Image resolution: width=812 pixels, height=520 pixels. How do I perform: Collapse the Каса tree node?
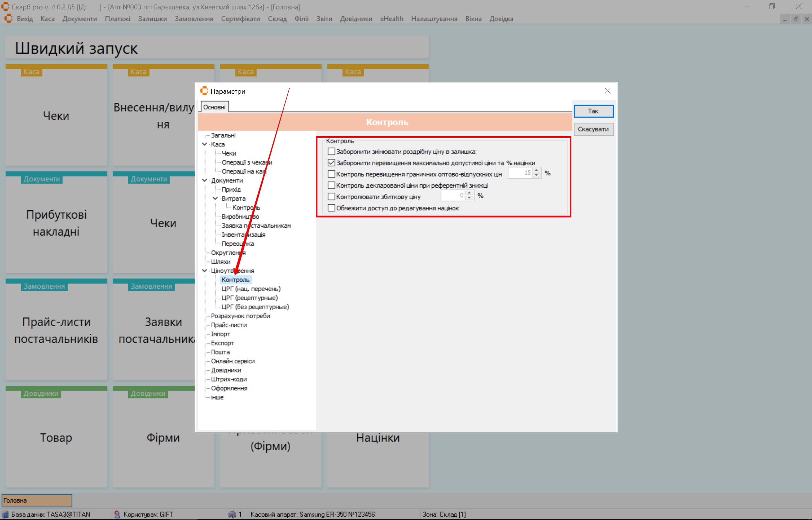pyautogui.click(x=205, y=144)
